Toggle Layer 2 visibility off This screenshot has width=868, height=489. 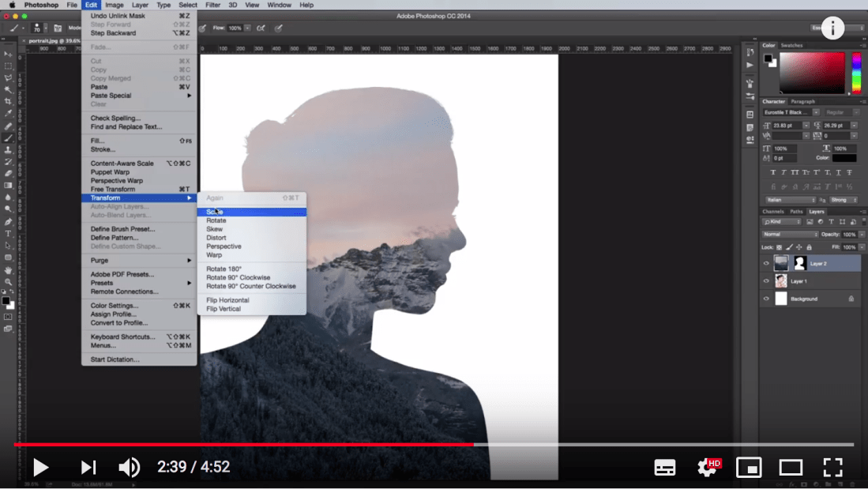pos(765,262)
